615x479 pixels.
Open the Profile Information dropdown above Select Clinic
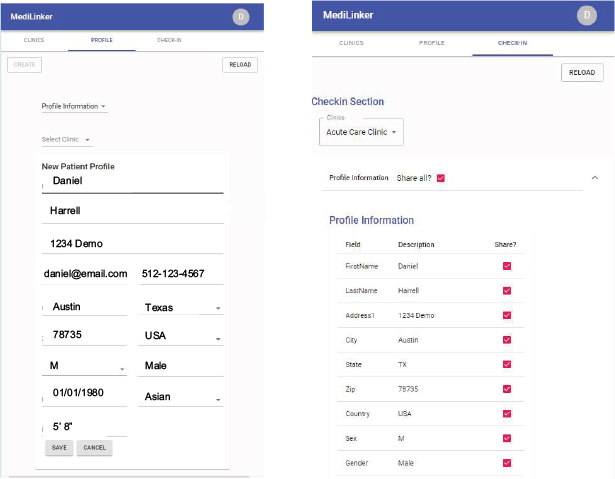coord(74,106)
